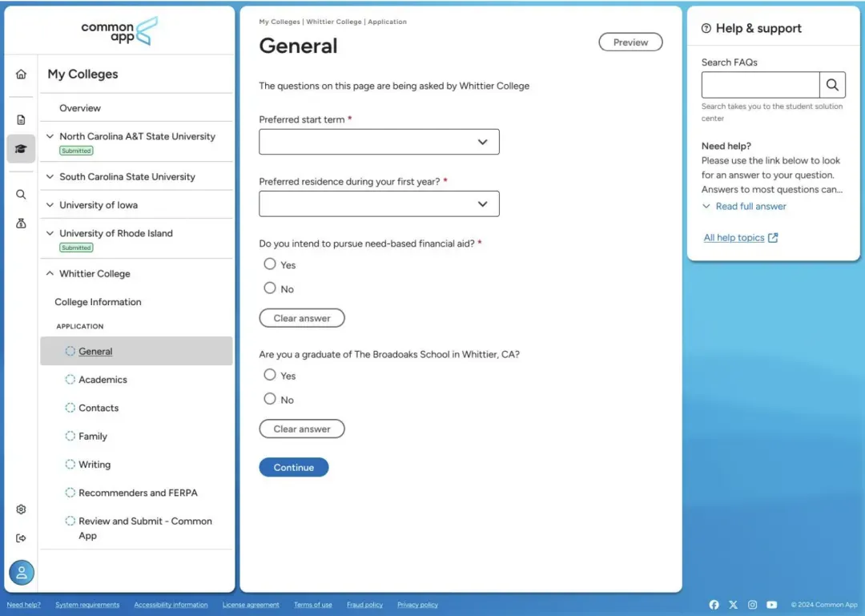Select Yes for need-based financial aid
Image resolution: width=865 pixels, height=616 pixels.
[x=270, y=264]
